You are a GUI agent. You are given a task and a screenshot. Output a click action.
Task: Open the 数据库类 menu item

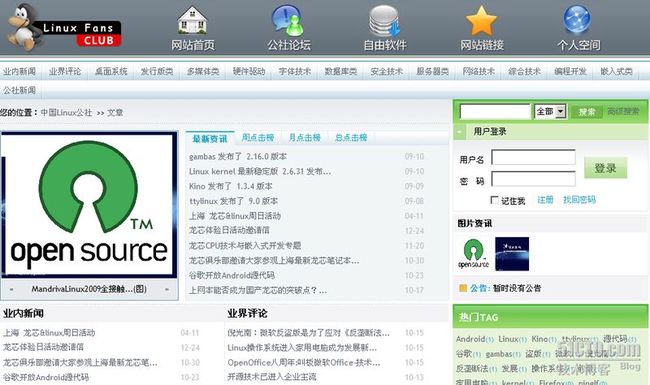click(341, 71)
